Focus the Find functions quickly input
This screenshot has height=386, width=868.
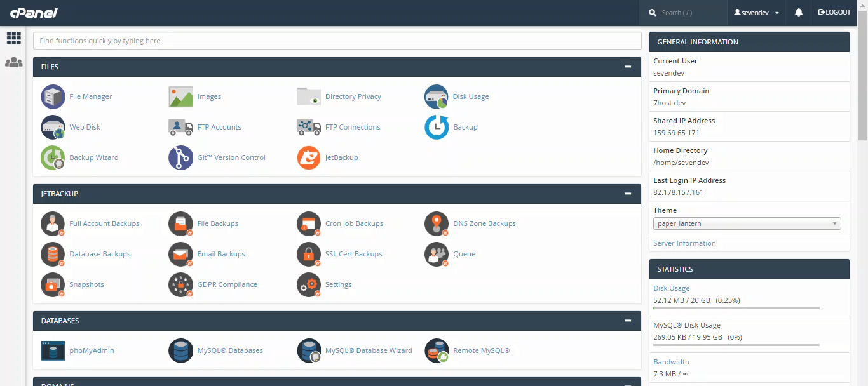coord(337,41)
